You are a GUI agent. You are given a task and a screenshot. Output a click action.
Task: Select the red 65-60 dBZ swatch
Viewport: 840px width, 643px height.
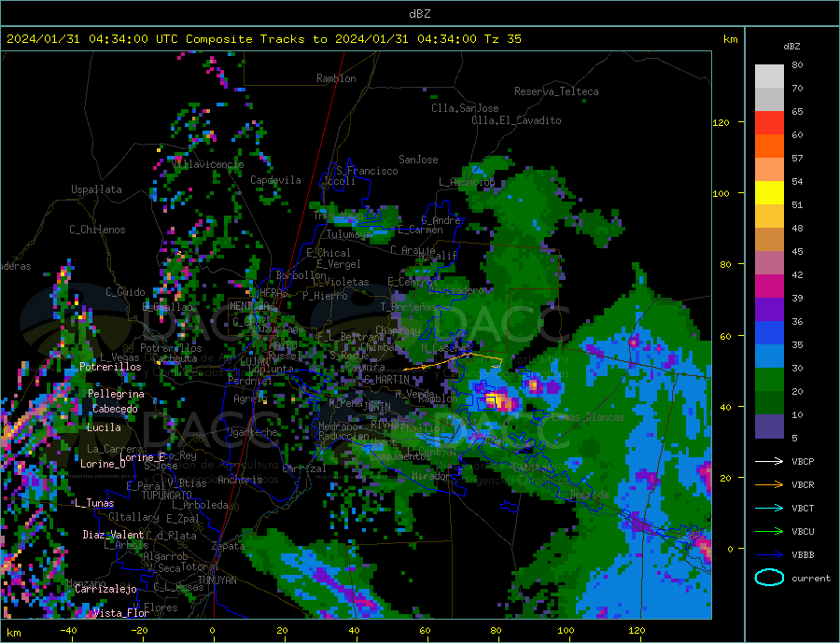tap(769, 122)
